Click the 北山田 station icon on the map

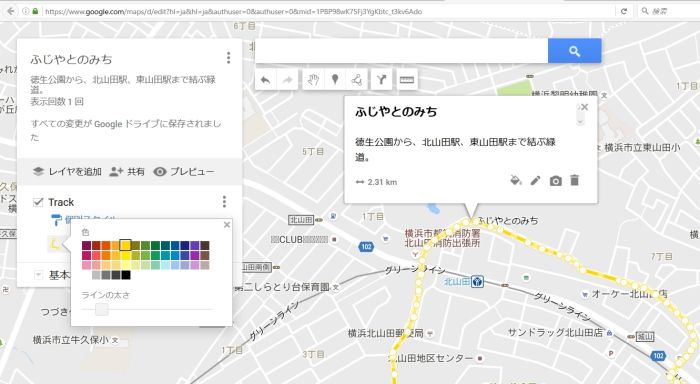[x=477, y=282]
